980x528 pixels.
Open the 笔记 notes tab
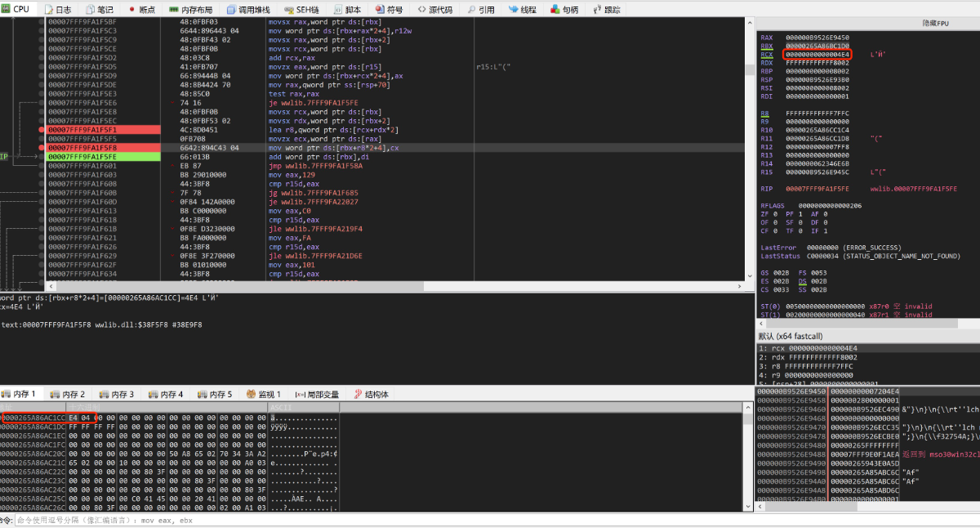pos(99,9)
